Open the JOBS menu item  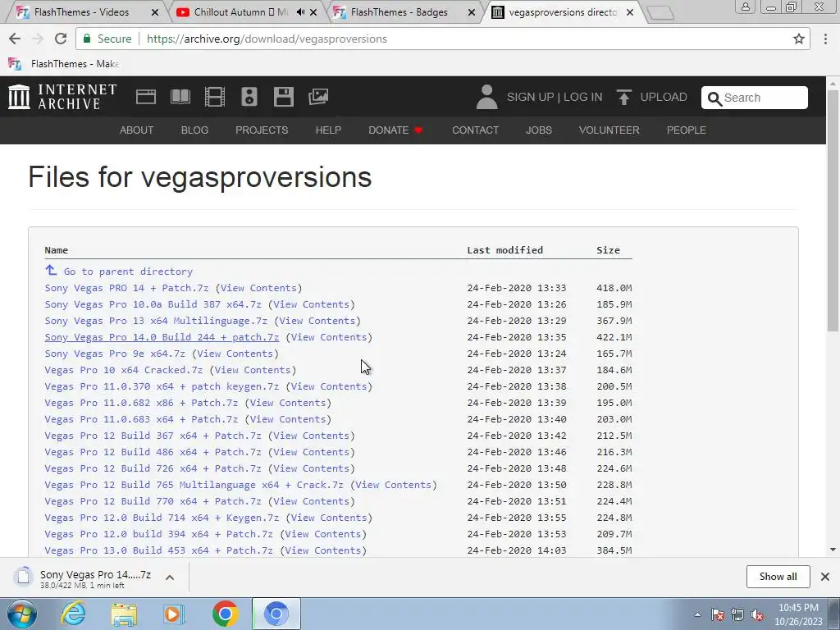(539, 130)
